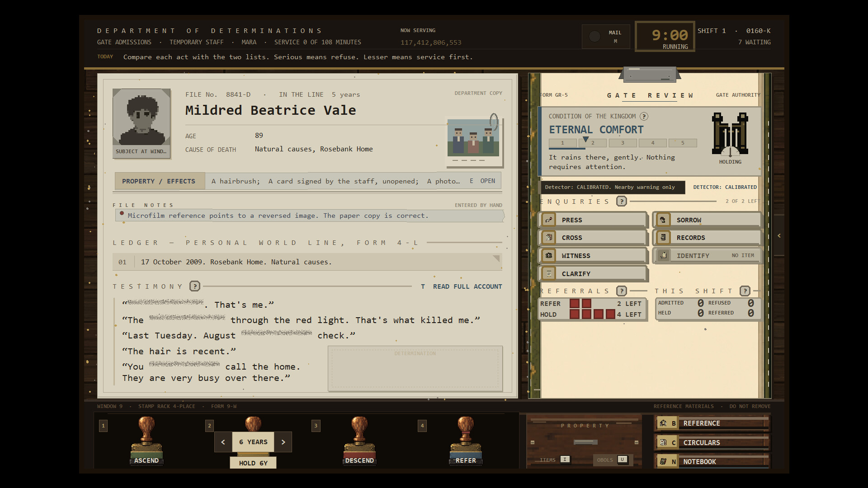Click testimony line 'The hair is recent.'
Screen dimensions: 868x488
[x=179, y=351]
